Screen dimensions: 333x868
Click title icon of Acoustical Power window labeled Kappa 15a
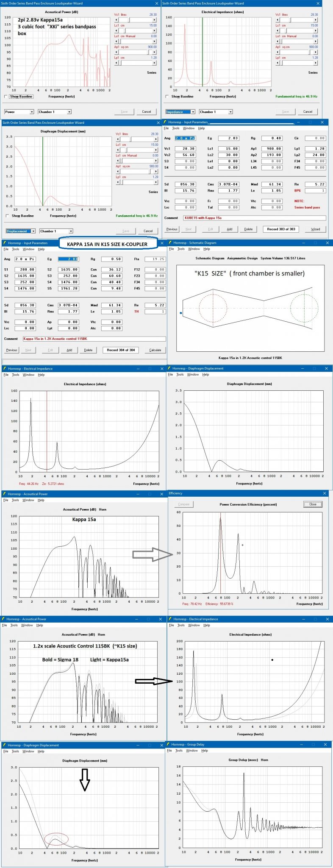[x=5, y=494]
